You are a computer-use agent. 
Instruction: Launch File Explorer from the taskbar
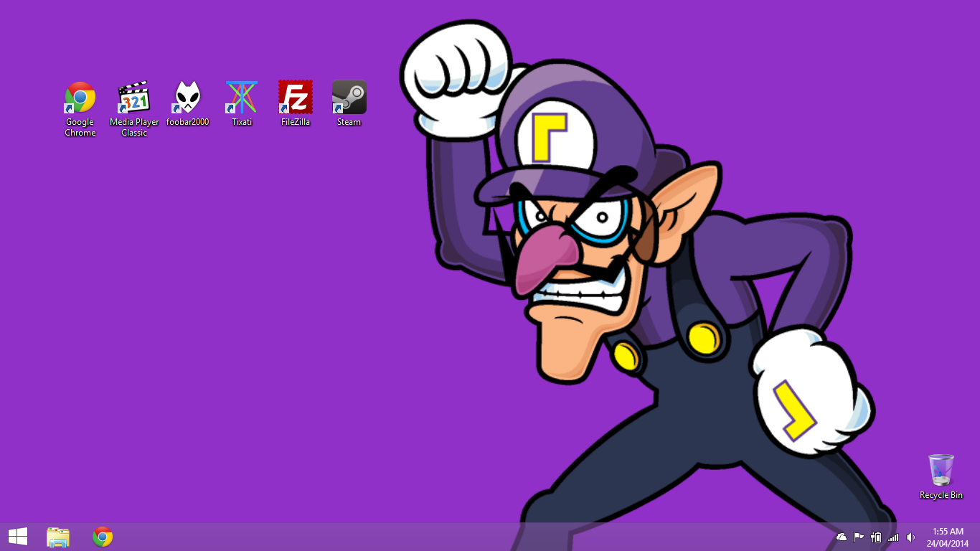58,537
